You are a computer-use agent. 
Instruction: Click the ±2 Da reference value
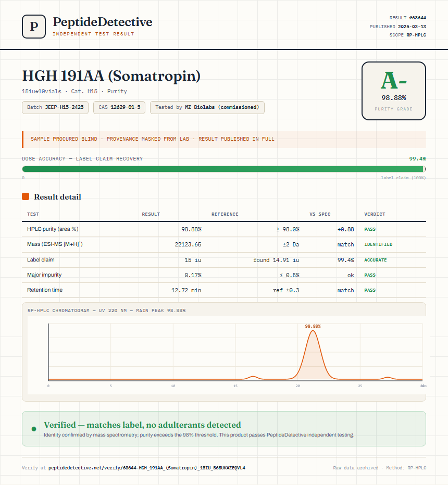pos(291,244)
